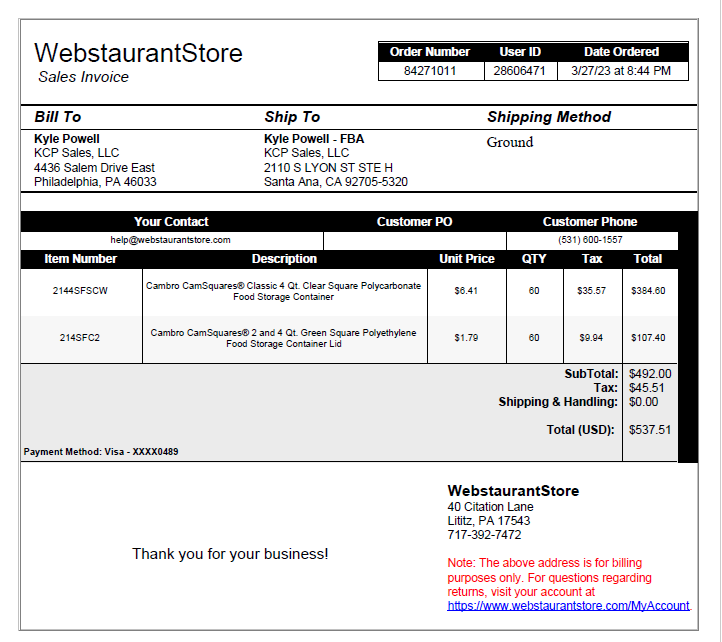Click the Customer Phone header

coord(590,222)
